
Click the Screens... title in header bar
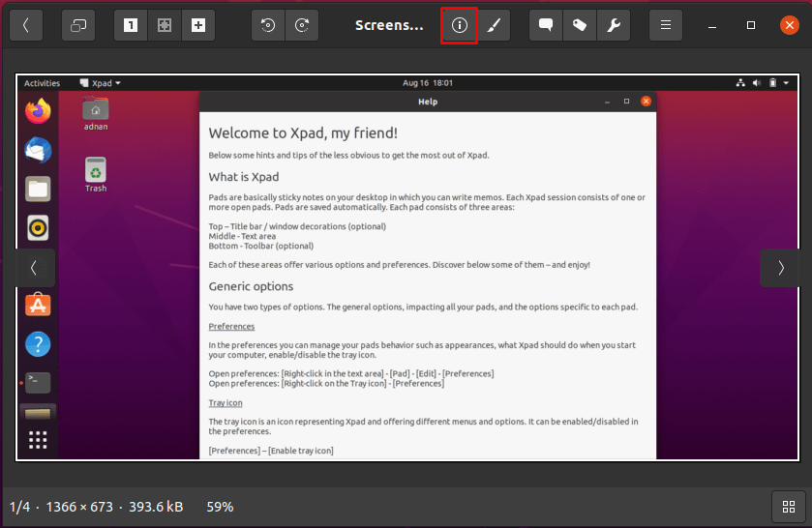(389, 25)
